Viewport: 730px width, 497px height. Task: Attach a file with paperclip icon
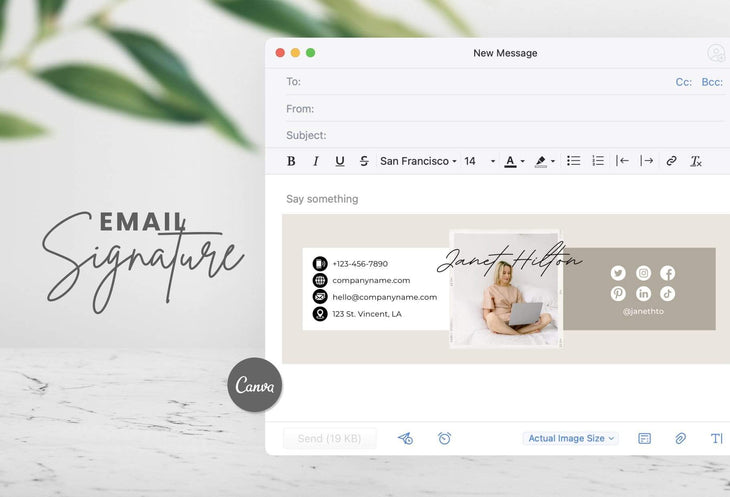click(x=680, y=438)
